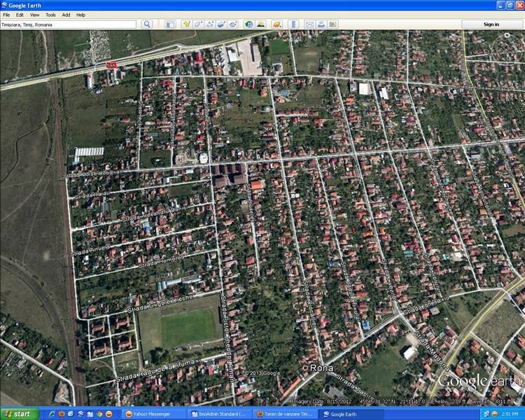Click the email envelope icon
Image resolution: width=525 pixels, height=420 pixels.
(x=309, y=24)
